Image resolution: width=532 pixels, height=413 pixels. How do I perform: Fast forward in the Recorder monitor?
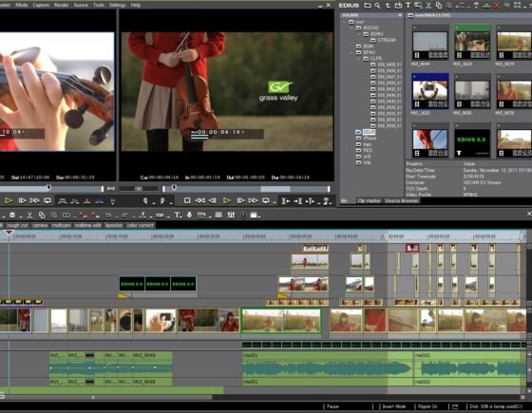[x=253, y=200]
